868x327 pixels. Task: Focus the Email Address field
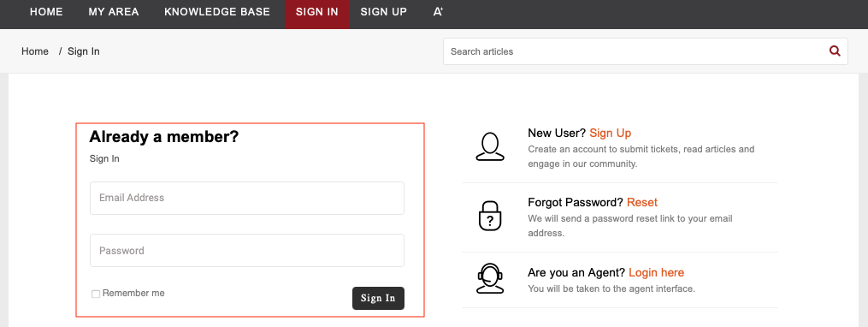tap(247, 198)
